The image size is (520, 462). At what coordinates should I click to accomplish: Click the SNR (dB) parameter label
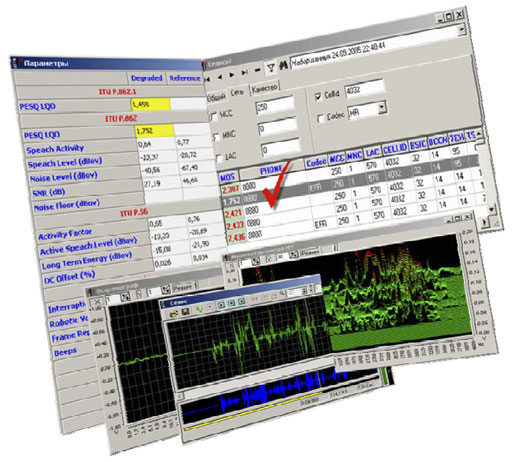click(x=49, y=192)
